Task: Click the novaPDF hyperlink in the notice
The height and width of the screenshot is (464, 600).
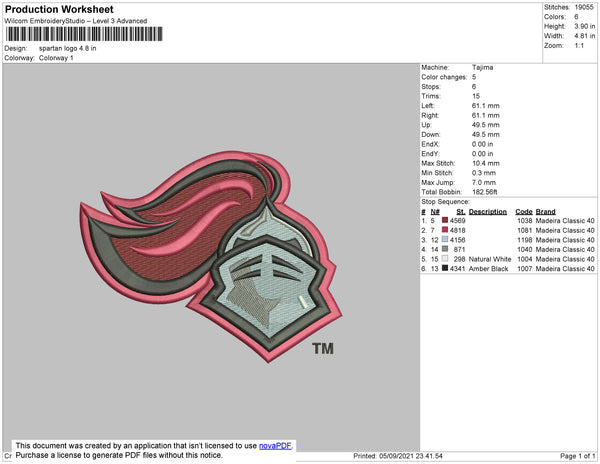Action: 275,446
